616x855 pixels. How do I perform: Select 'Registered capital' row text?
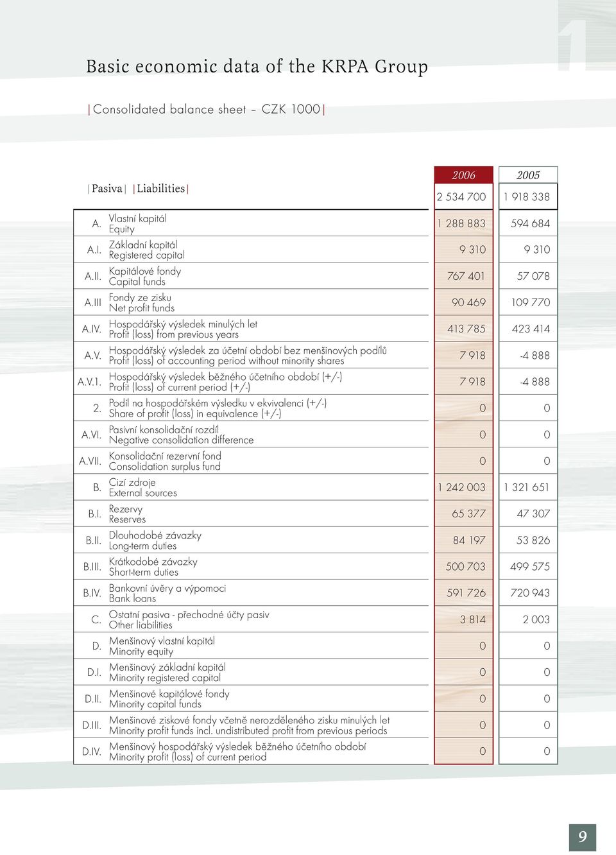tap(146, 255)
